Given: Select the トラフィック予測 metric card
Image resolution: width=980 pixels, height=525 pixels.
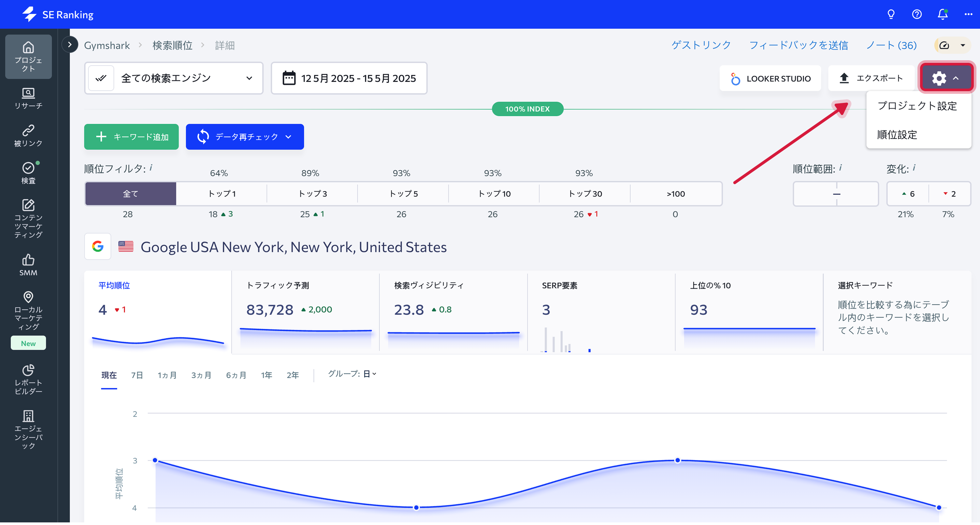Looking at the screenshot, I should [306, 313].
